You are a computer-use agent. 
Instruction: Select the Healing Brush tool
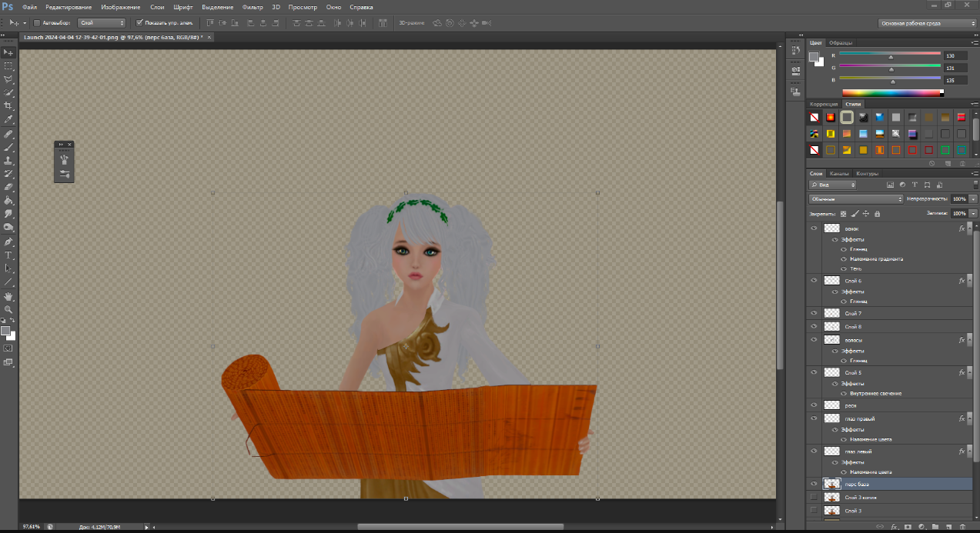point(8,134)
